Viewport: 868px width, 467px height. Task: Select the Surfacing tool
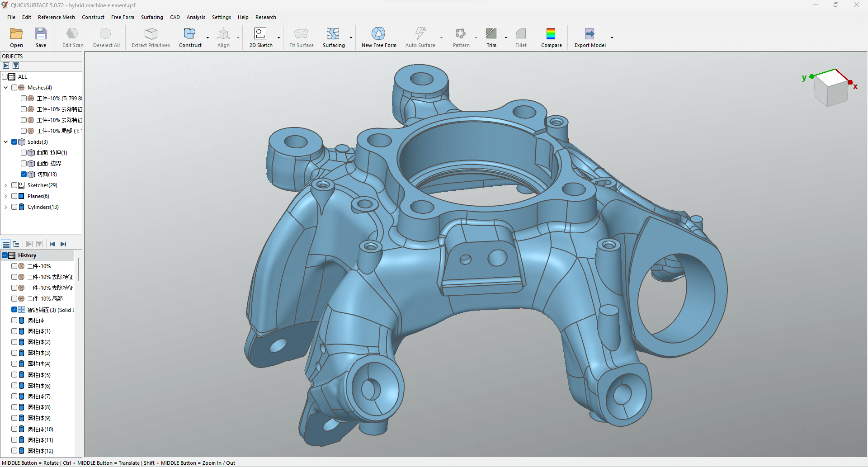coord(334,38)
